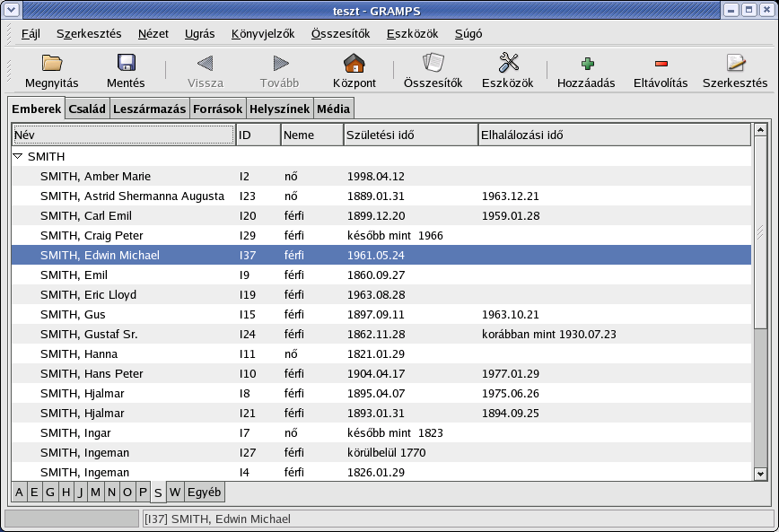The image size is (779, 532).
Task: Select row SMITH, Amber Marie
Action: 95,176
